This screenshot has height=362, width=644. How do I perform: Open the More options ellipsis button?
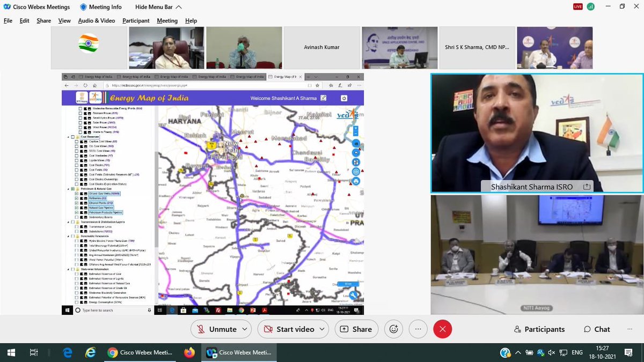[418, 329]
